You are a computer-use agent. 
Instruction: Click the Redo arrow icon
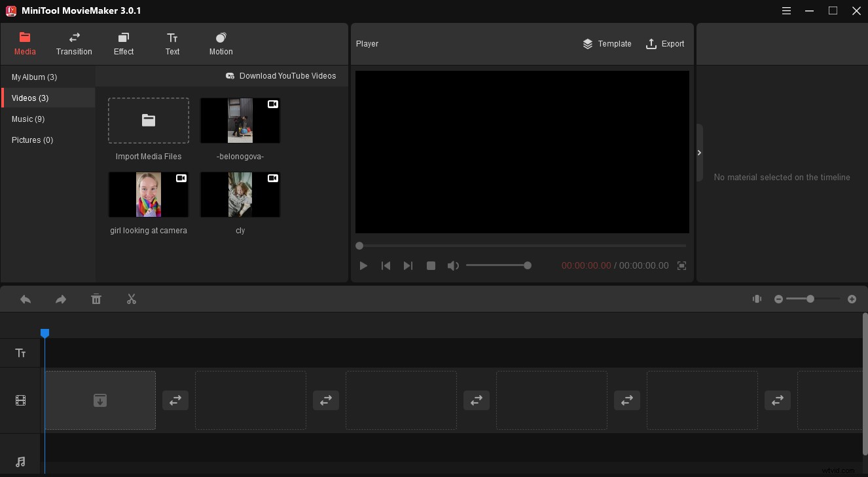[61, 299]
